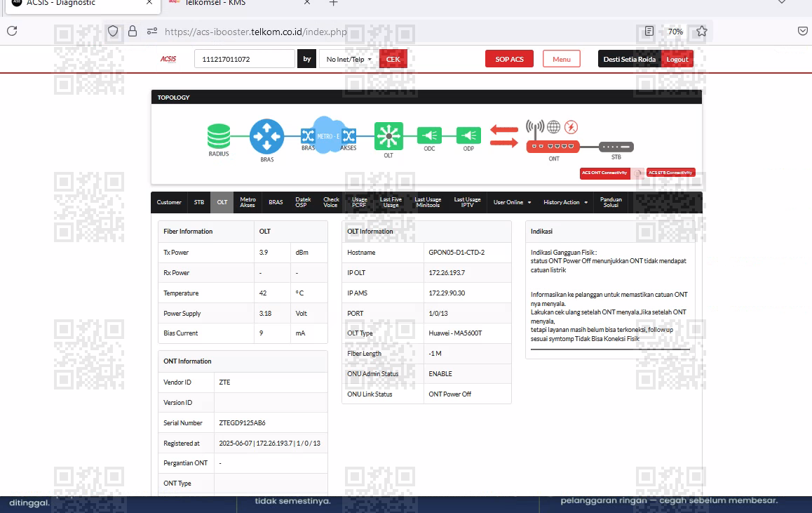Open the Menu button
812x513 pixels.
click(x=562, y=59)
